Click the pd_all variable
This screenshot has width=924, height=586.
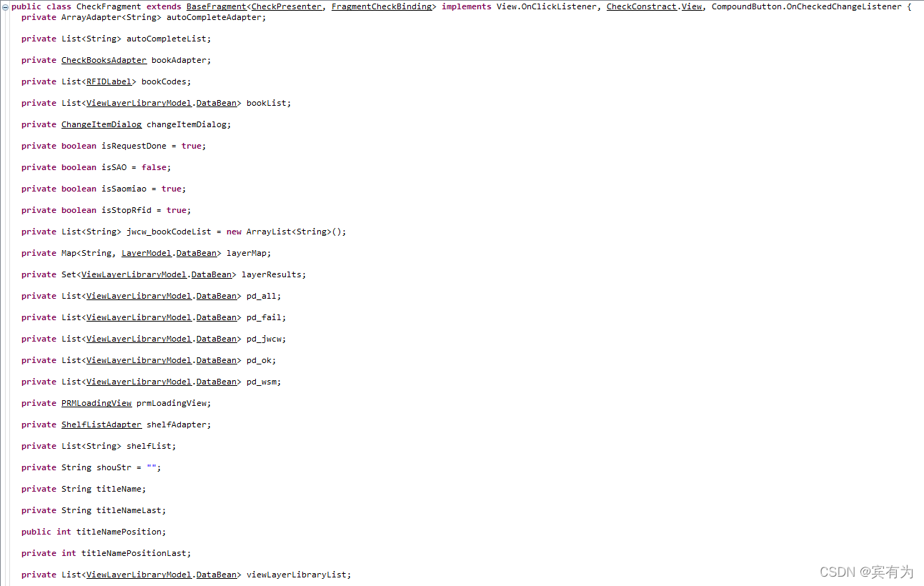pyautogui.click(x=262, y=296)
